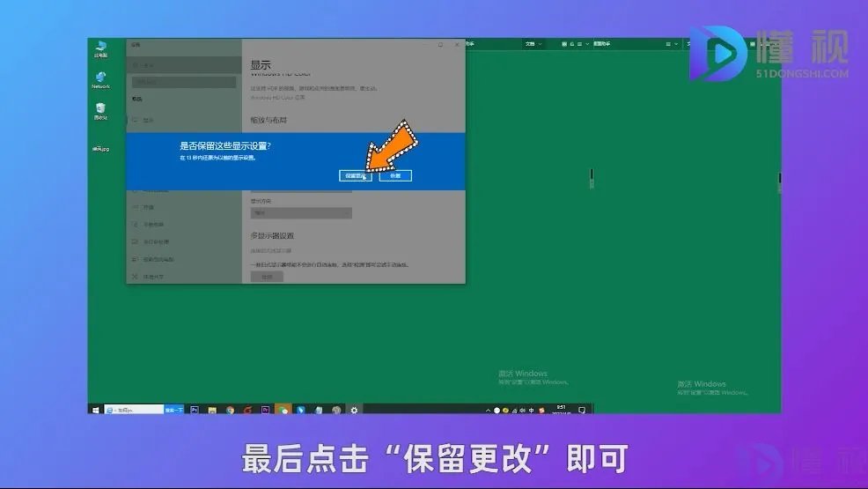Click the taskbar search input box
This screenshot has width=868, height=489.
[134, 410]
